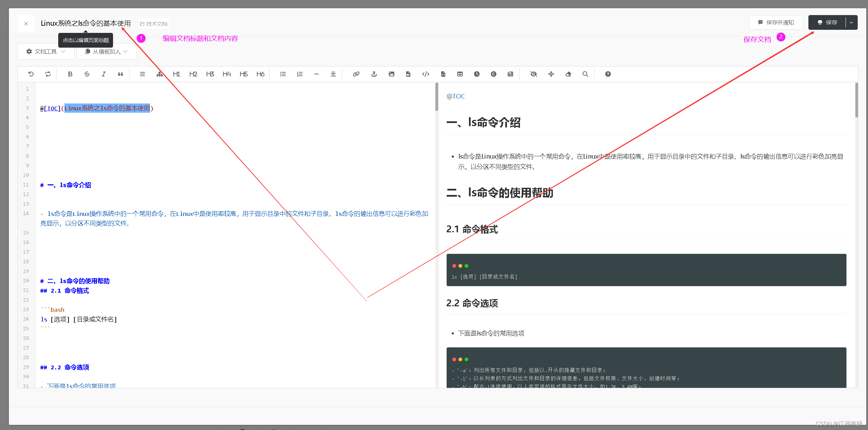Image resolution: width=868 pixels, height=430 pixels.
Task: Click the 技术文档 folder tag
Action: (x=153, y=24)
